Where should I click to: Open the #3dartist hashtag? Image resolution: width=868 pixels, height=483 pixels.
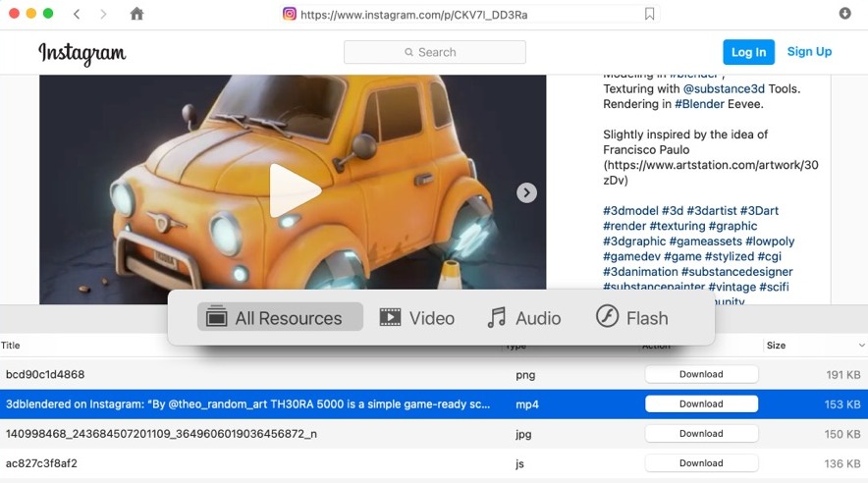[712, 211]
